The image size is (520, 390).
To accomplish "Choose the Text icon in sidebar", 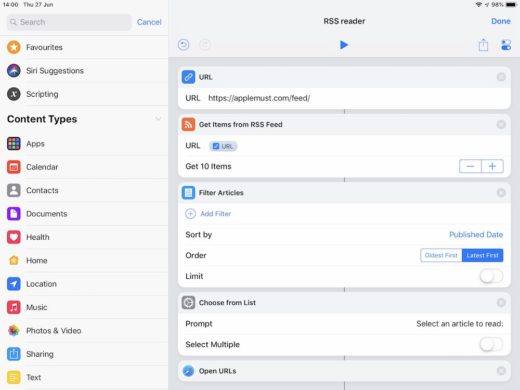I will pyautogui.click(x=14, y=377).
